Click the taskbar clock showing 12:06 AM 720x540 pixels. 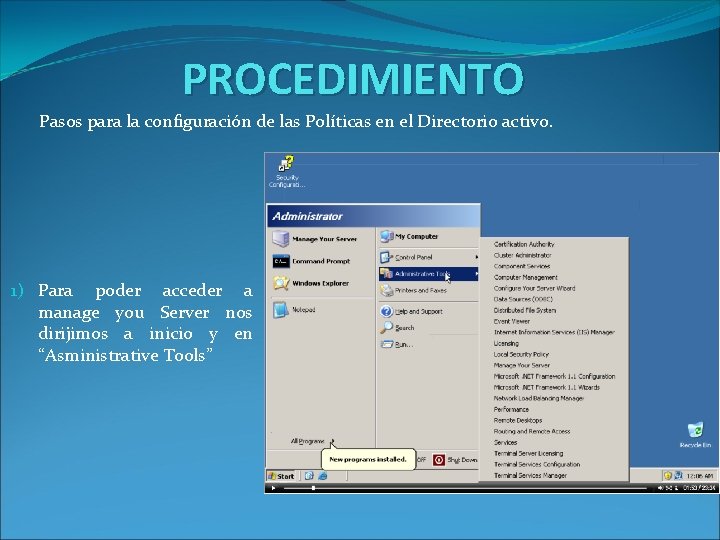coord(701,476)
